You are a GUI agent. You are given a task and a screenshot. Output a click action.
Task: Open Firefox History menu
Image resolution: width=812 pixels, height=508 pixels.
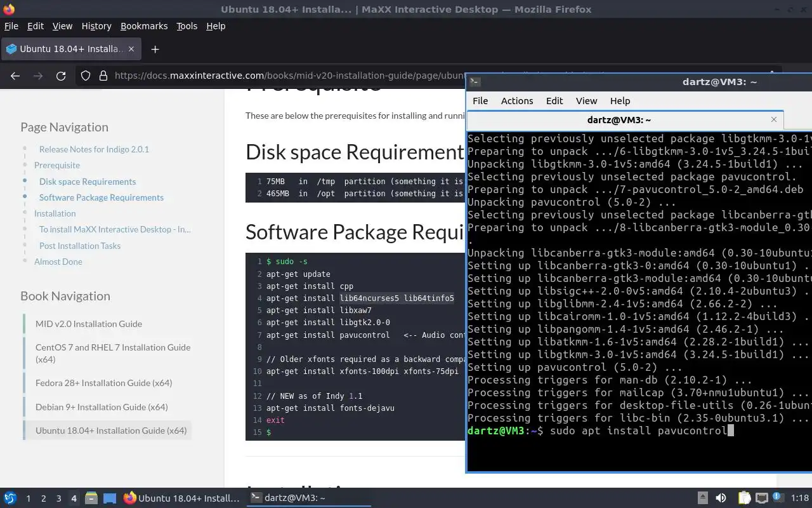click(96, 26)
